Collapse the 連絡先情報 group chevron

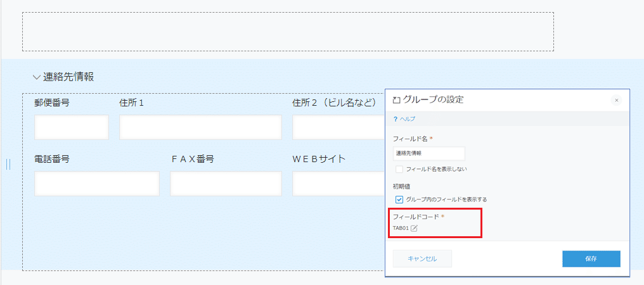click(37, 77)
